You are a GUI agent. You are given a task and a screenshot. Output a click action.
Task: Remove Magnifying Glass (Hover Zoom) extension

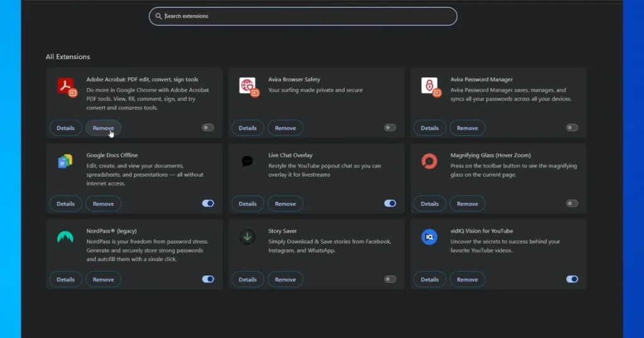[467, 204]
